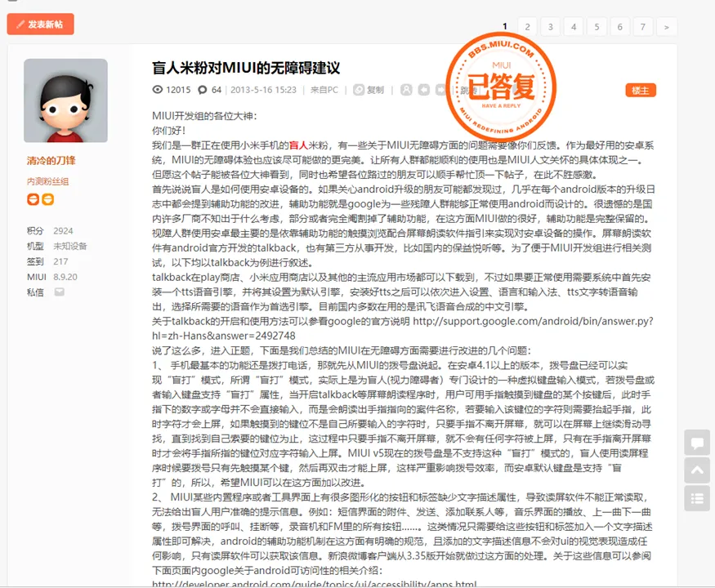715x588 pixels.
Task: Click the second orange medal badge
Action: 48,199
